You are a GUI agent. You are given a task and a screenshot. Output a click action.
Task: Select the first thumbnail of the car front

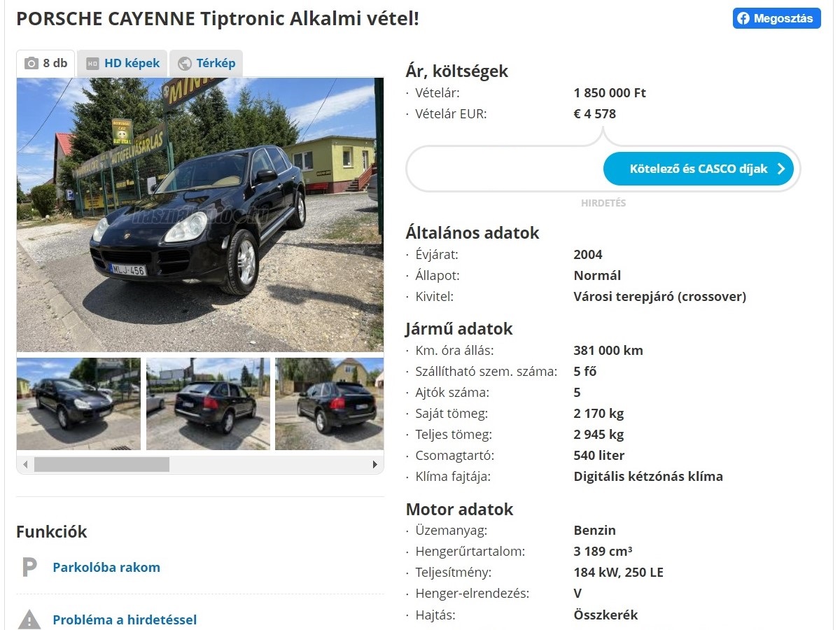[78, 404]
